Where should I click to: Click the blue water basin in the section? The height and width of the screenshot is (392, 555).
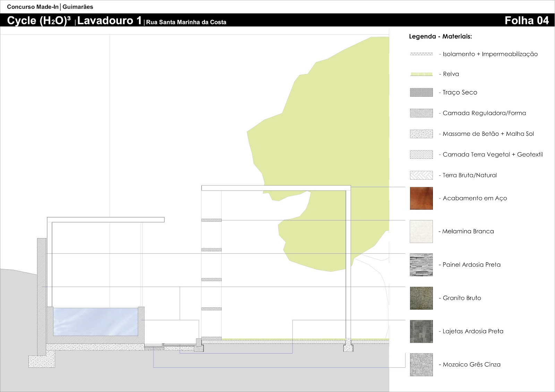(x=96, y=322)
